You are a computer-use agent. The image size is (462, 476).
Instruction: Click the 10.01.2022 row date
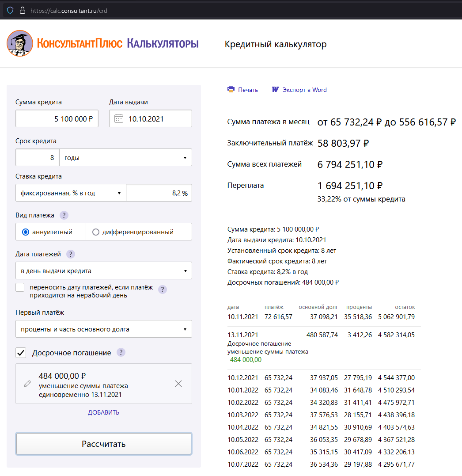pos(242,390)
